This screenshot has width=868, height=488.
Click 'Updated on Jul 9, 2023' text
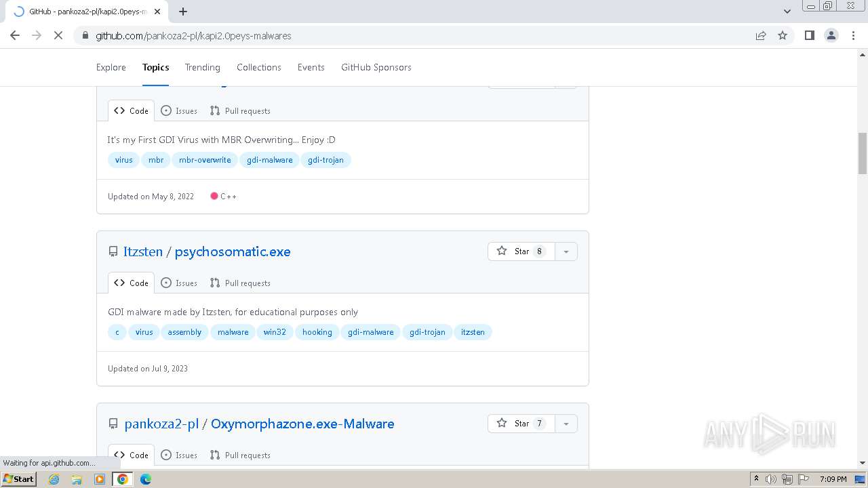[148, 369]
